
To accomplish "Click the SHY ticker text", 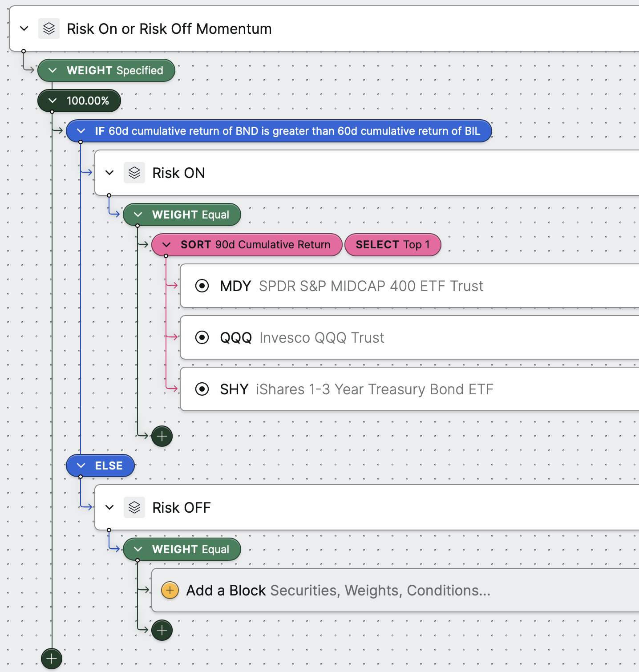I will (234, 389).
